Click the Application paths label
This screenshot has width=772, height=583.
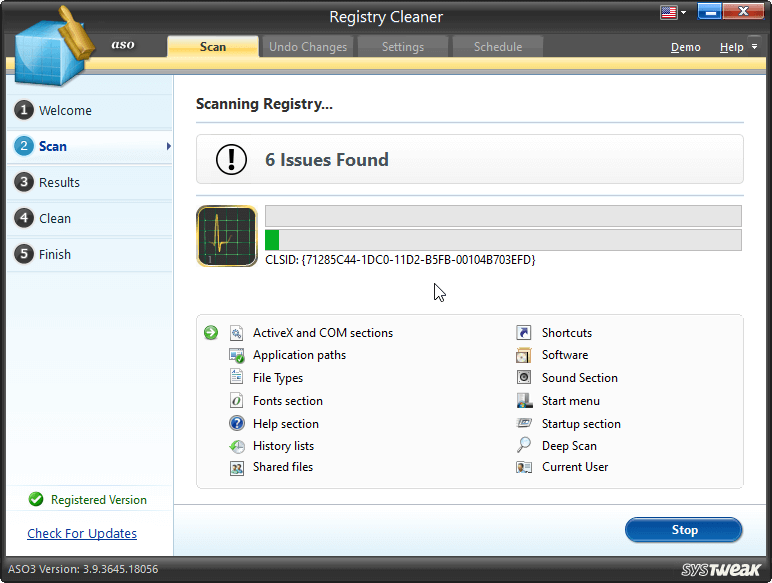tap(299, 355)
